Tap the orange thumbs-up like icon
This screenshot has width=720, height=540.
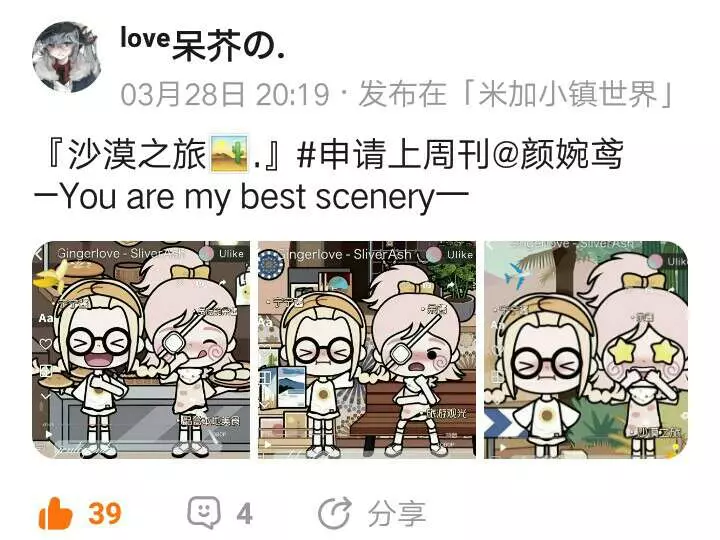(x=56, y=513)
